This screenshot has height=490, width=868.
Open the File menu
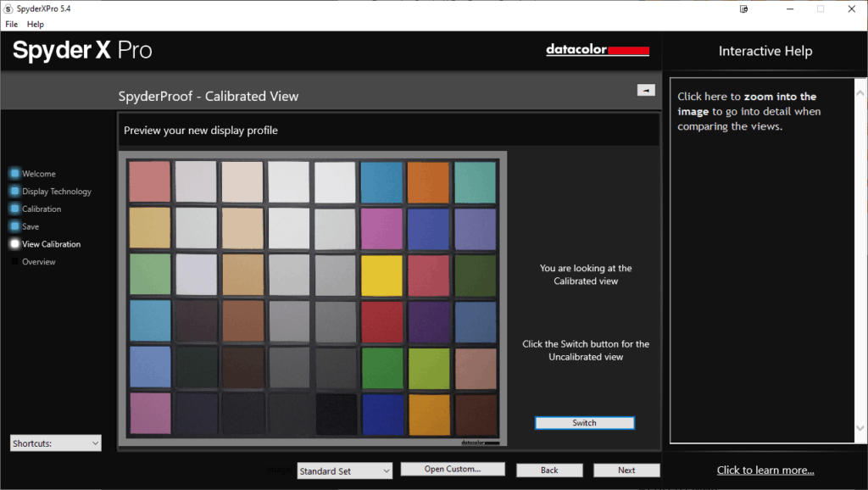pyautogui.click(x=12, y=25)
